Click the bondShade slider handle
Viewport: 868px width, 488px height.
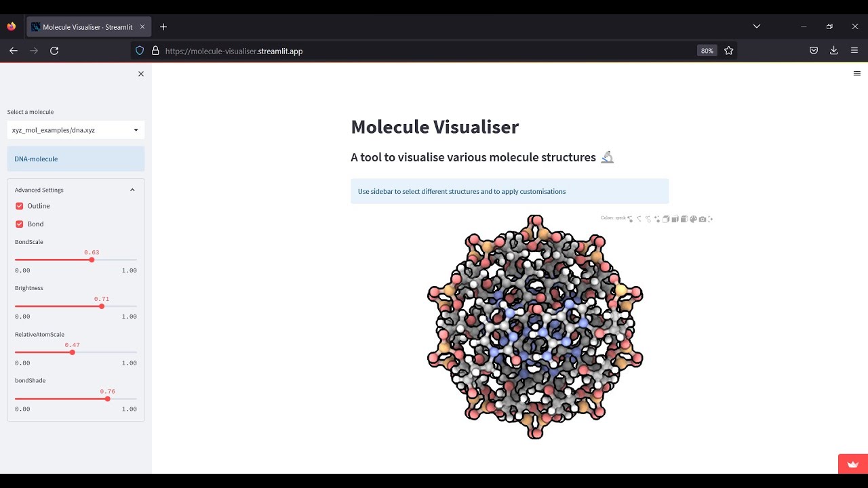tap(107, 399)
